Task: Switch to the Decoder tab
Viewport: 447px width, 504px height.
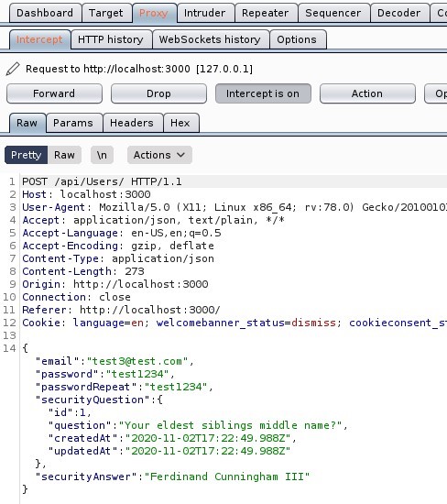Action: 399,13
